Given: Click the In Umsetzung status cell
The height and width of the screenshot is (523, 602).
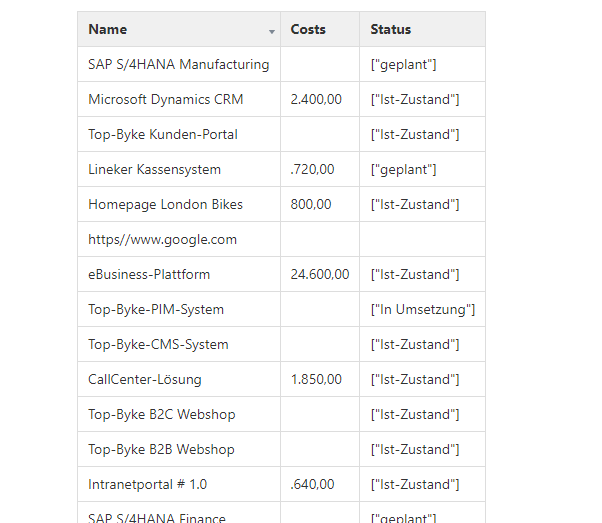Looking at the screenshot, I should point(422,309).
